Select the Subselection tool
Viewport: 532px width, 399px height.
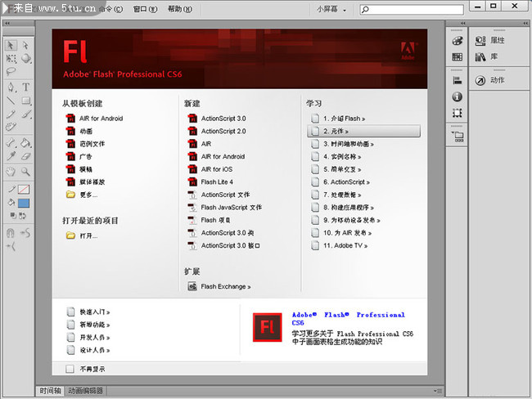tap(25, 45)
